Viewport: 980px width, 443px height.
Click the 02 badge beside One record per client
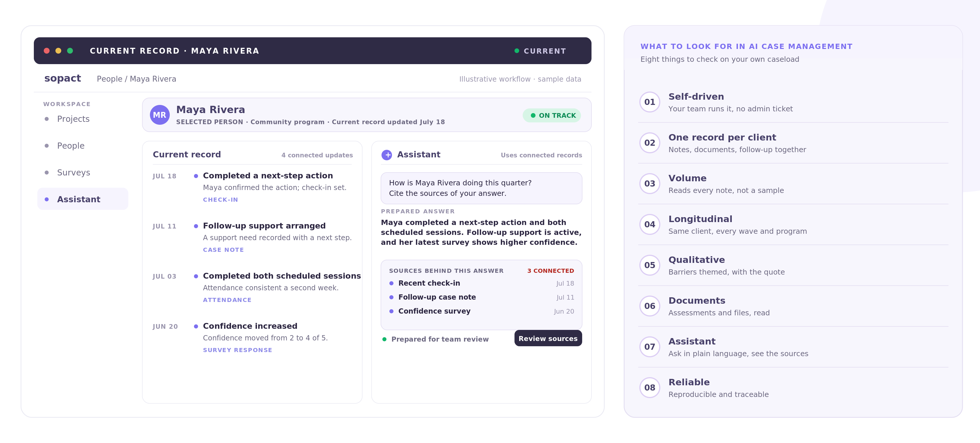click(650, 143)
